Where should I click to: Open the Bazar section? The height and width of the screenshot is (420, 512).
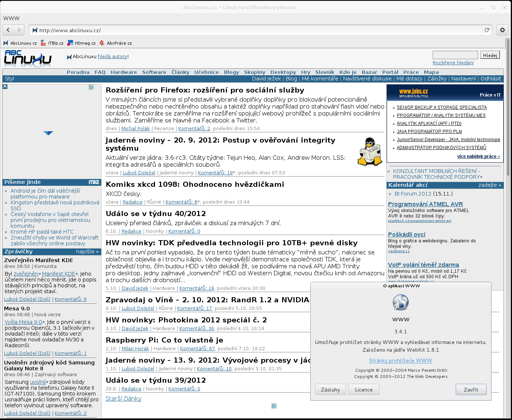point(369,72)
